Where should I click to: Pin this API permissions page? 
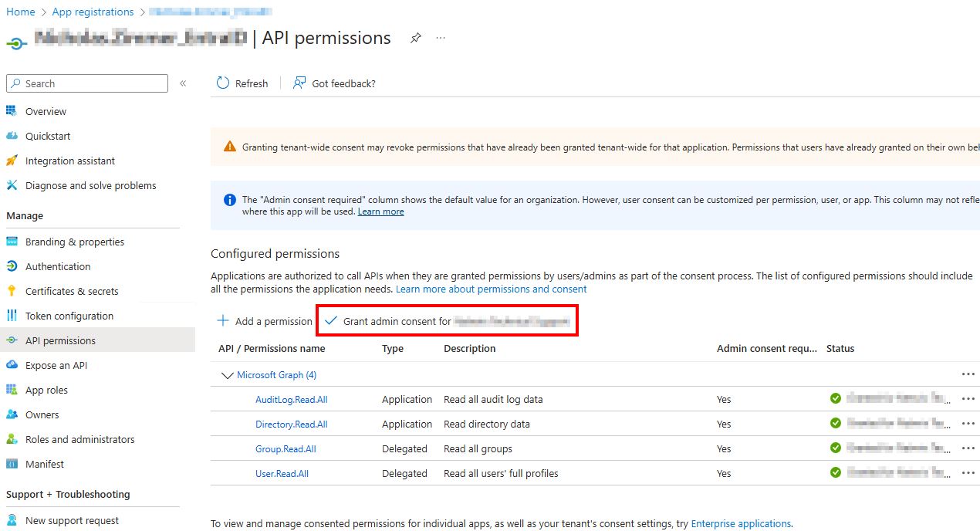pyautogui.click(x=416, y=38)
